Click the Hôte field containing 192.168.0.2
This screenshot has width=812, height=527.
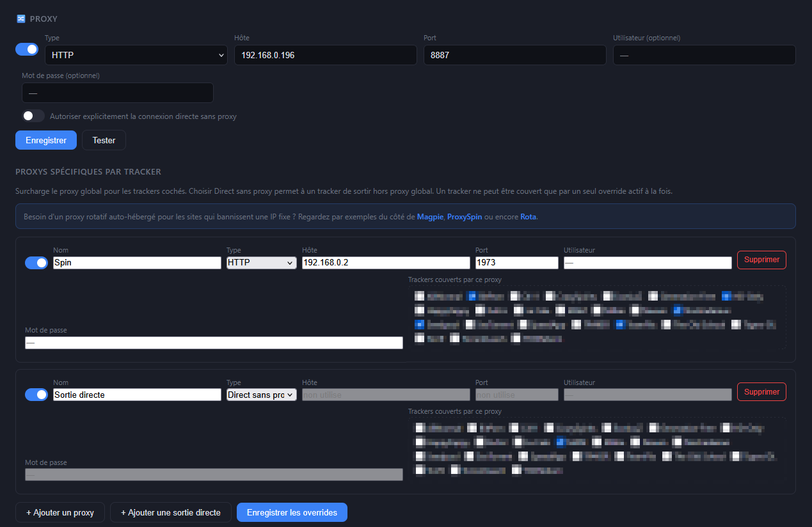[x=386, y=263]
